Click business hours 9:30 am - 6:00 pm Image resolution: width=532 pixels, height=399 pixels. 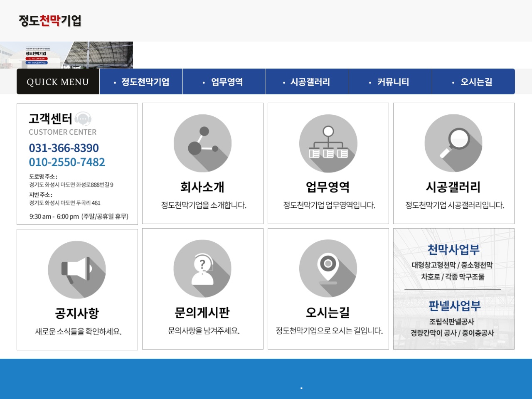coord(54,217)
